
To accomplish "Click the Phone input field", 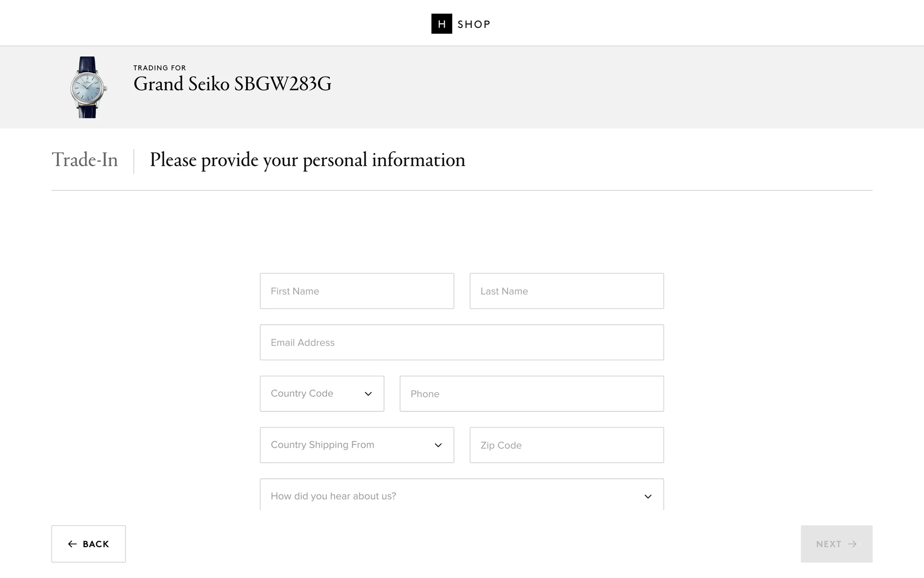I will click(x=531, y=394).
